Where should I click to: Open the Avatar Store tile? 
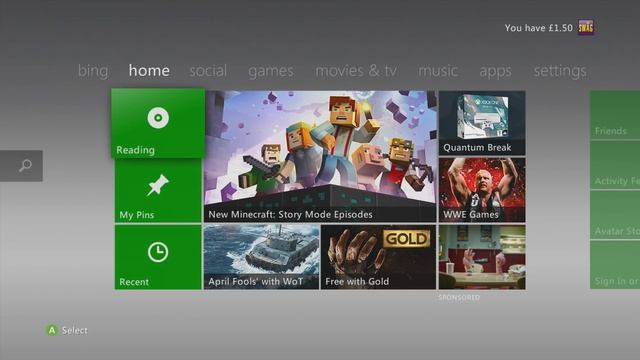(615, 215)
